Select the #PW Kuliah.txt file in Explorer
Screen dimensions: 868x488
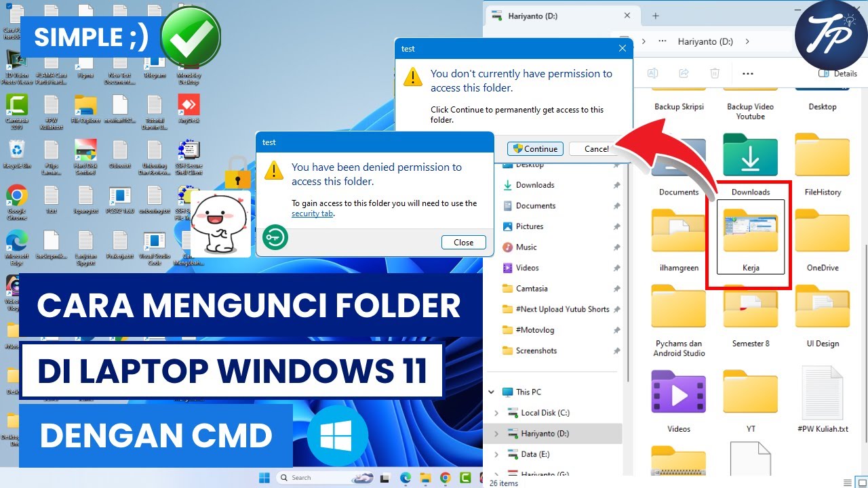(823, 400)
